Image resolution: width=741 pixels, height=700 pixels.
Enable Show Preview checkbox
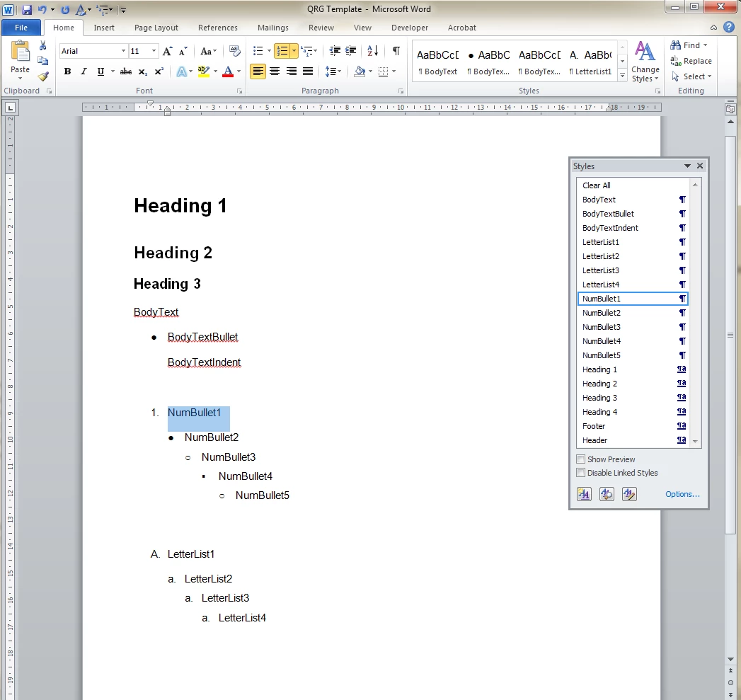pyautogui.click(x=581, y=459)
